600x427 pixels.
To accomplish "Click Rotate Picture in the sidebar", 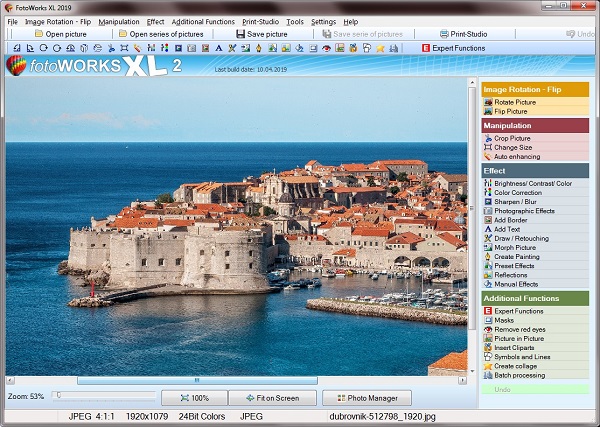I will click(x=515, y=102).
